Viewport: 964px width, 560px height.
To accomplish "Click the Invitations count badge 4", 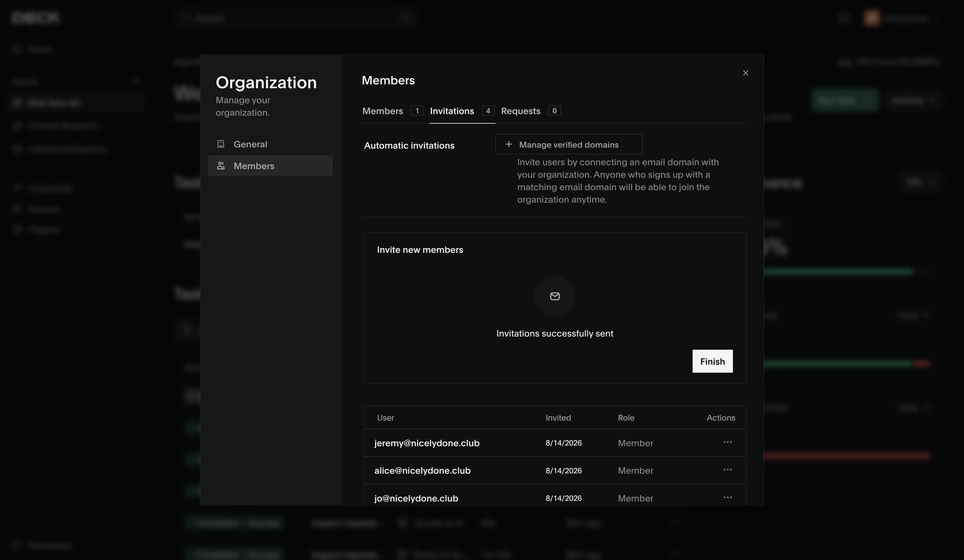I will coord(488,111).
